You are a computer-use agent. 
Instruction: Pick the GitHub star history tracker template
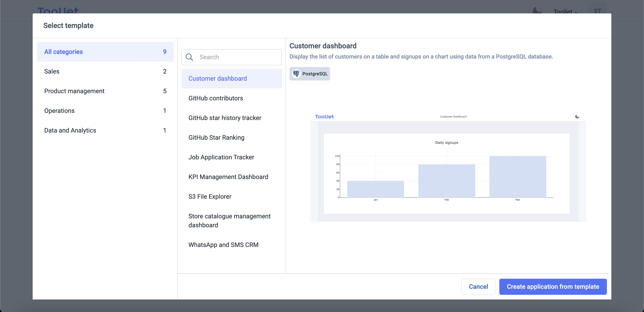(225, 118)
